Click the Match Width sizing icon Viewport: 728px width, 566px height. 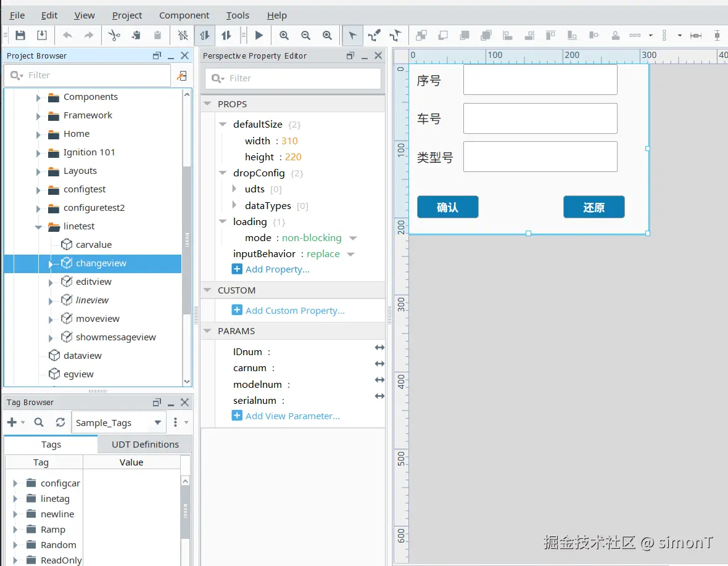(x=695, y=35)
